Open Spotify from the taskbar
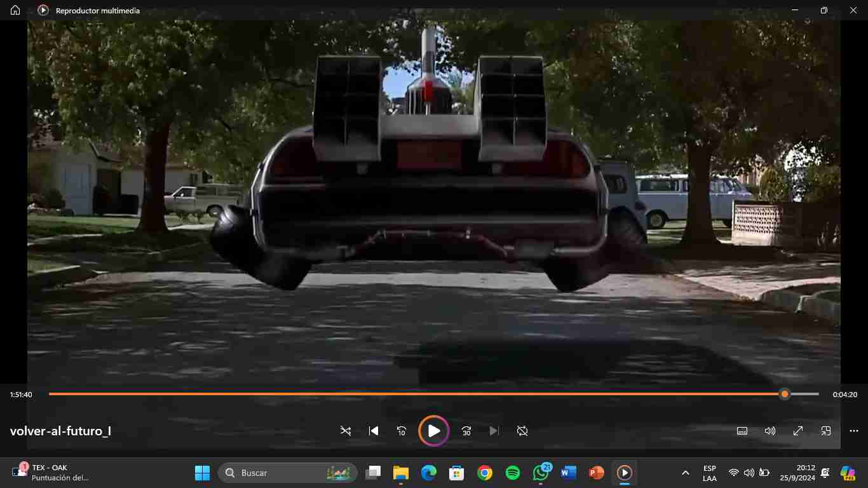 pos(513,473)
